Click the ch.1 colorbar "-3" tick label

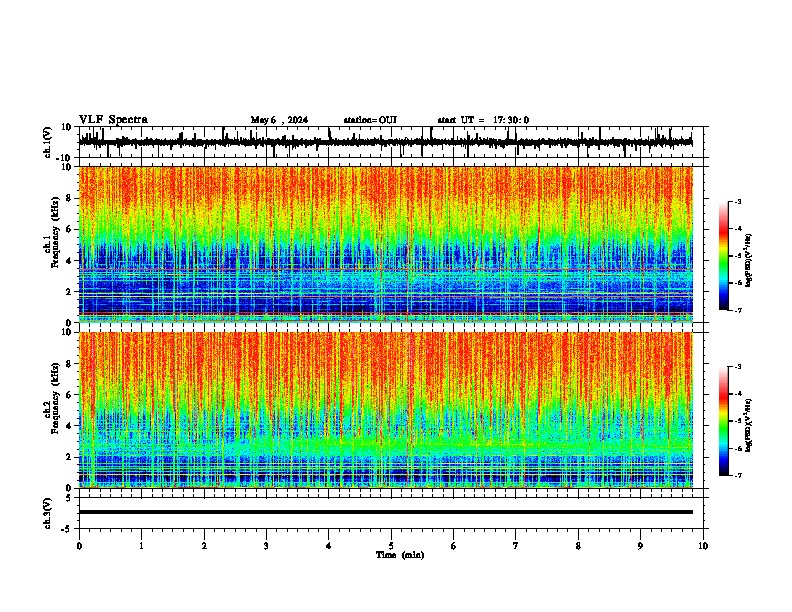[x=738, y=202]
